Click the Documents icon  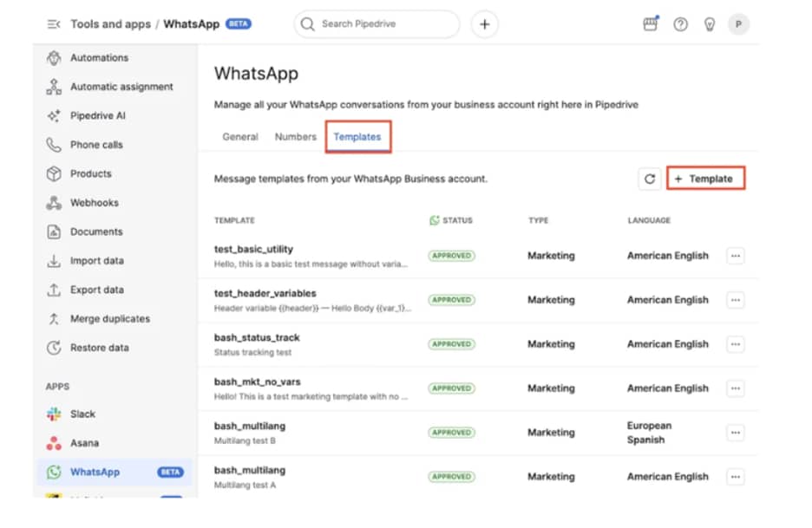[54, 231]
